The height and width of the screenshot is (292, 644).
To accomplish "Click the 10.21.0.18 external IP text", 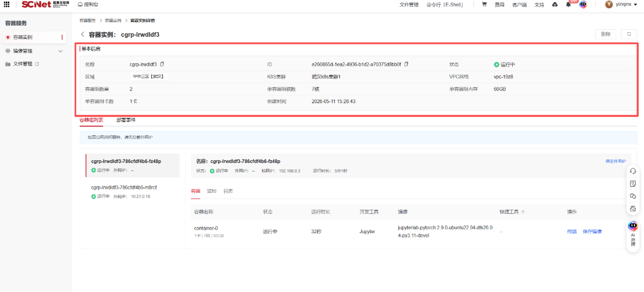I will pos(140,197).
